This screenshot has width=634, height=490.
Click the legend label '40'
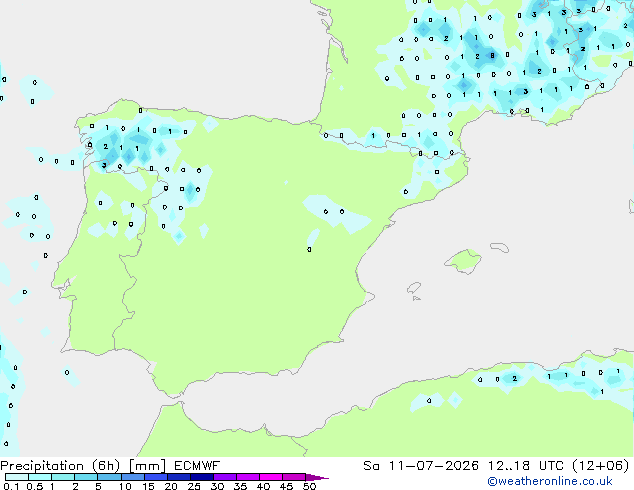click(x=263, y=486)
